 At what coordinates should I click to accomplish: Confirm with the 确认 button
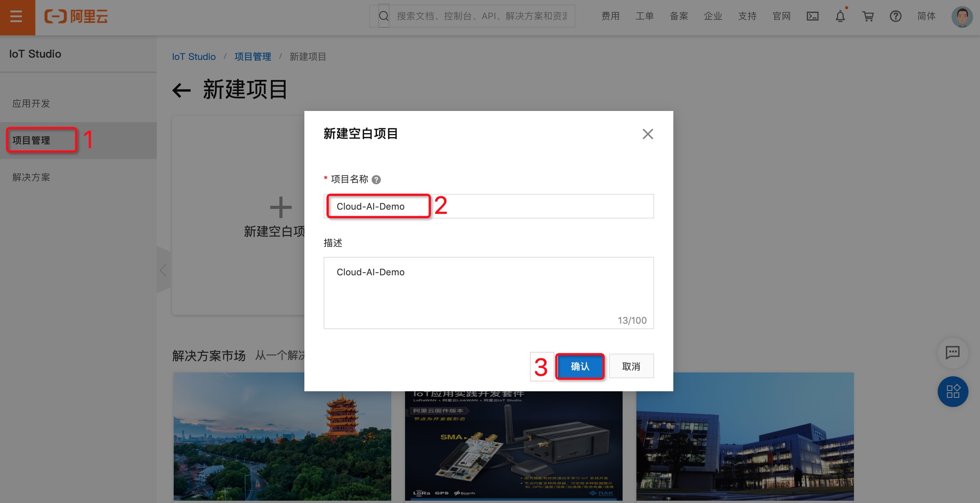coord(580,366)
